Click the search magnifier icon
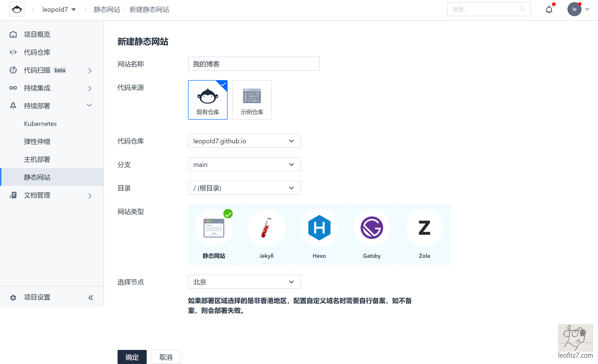 [x=523, y=9]
